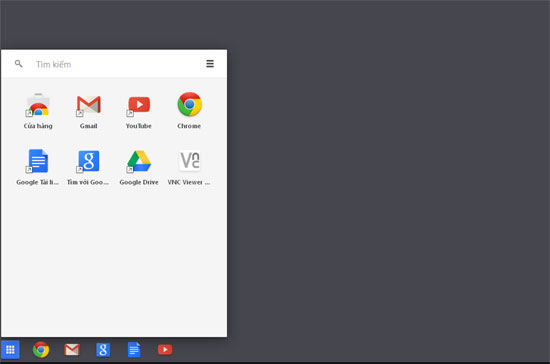Open Google Search from the bottom shelf

pyautogui.click(x=103, y=350)
